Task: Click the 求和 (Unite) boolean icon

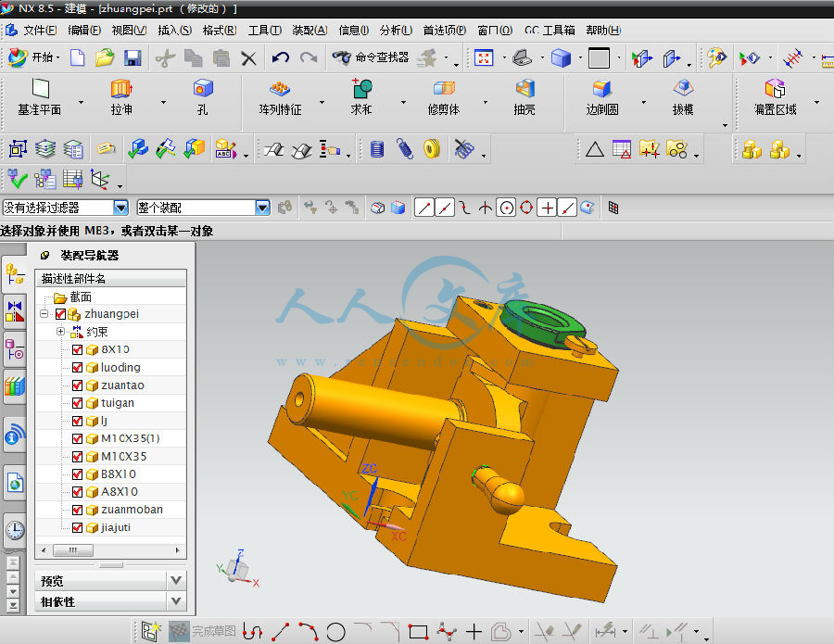Action: click(361, 90)
